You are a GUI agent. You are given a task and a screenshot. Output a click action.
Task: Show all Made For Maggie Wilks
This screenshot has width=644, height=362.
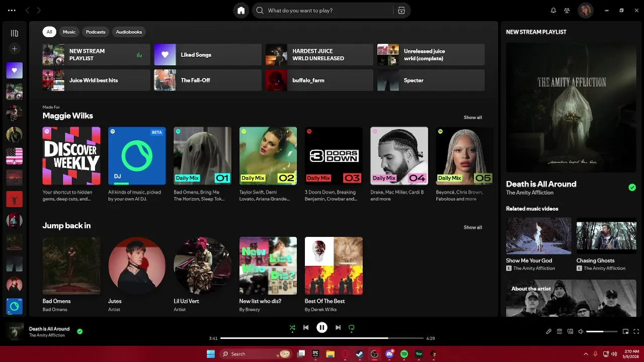point(472,117)
